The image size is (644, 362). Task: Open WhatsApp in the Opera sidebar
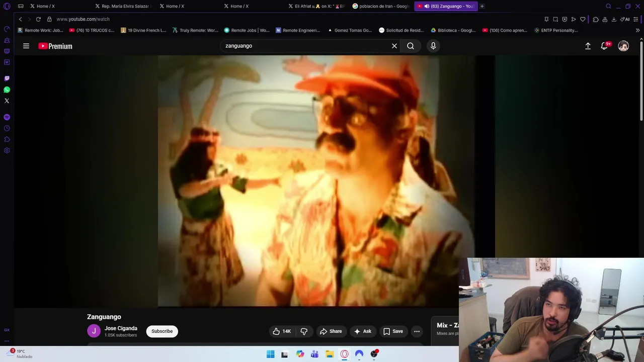pos(7,89)
